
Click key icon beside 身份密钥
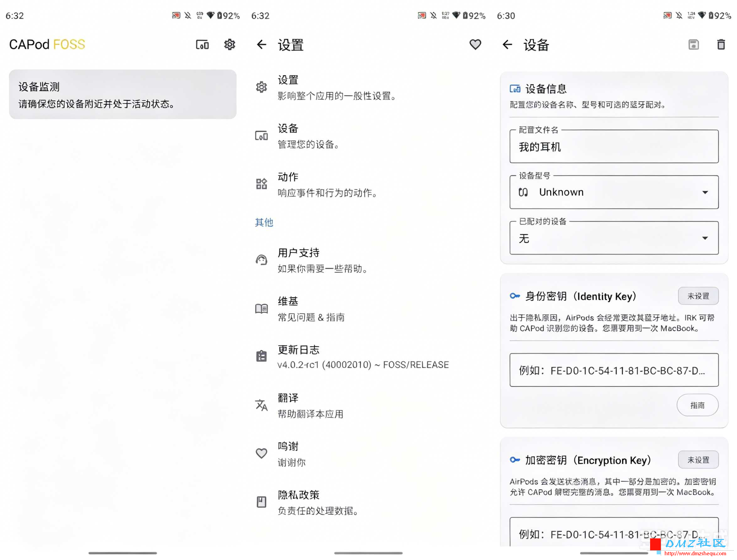coord(515,296)
